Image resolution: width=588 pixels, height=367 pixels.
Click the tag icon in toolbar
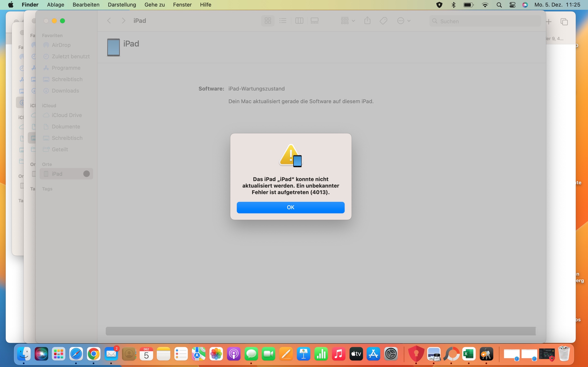383,21
